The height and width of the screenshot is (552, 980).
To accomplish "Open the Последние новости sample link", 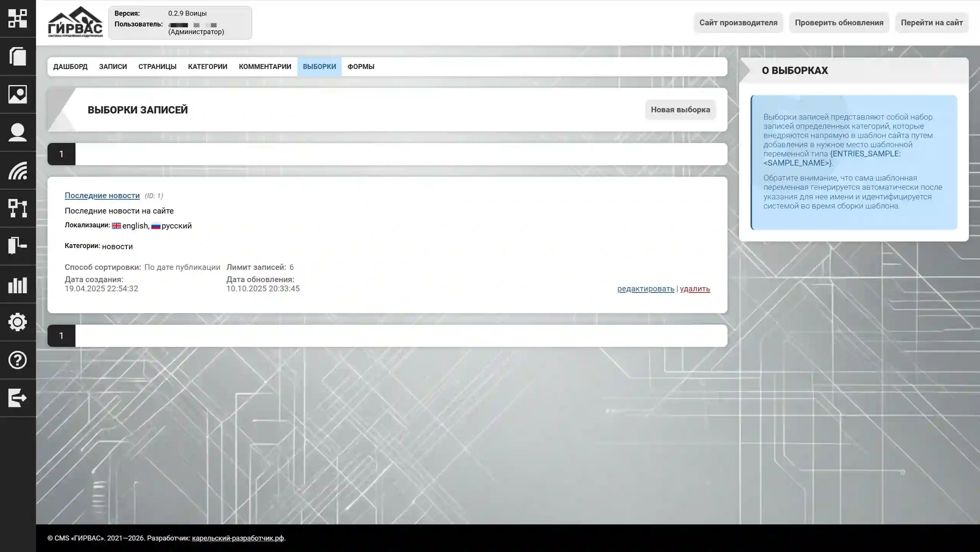I will [102, 195].
